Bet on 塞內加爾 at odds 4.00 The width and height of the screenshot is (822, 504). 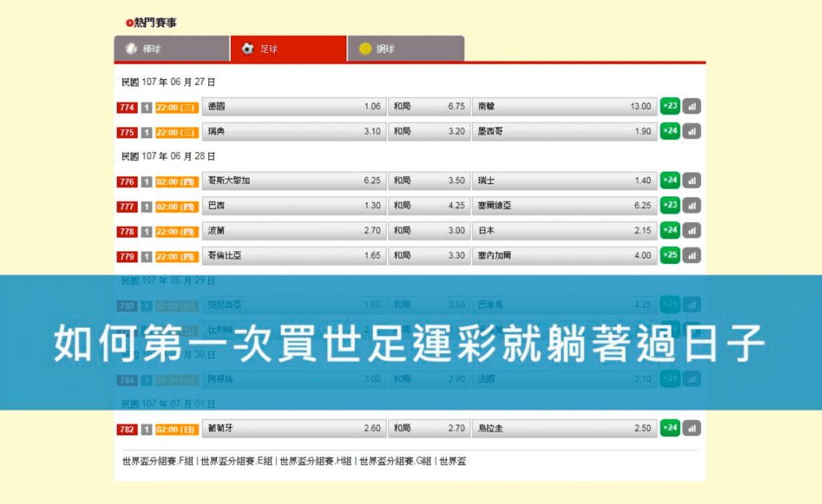tap(565, 255)
